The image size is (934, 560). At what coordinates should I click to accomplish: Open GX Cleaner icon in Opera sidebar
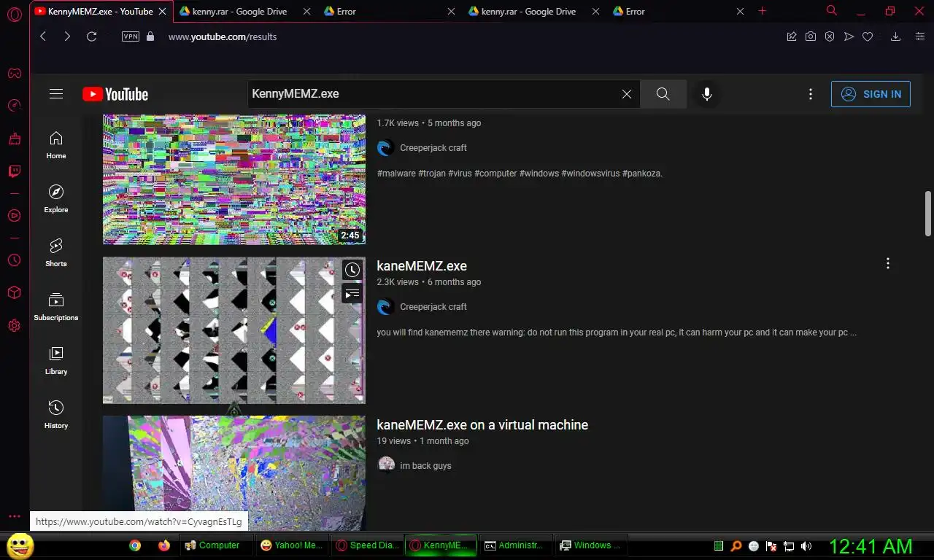click(x=14, y=139)
